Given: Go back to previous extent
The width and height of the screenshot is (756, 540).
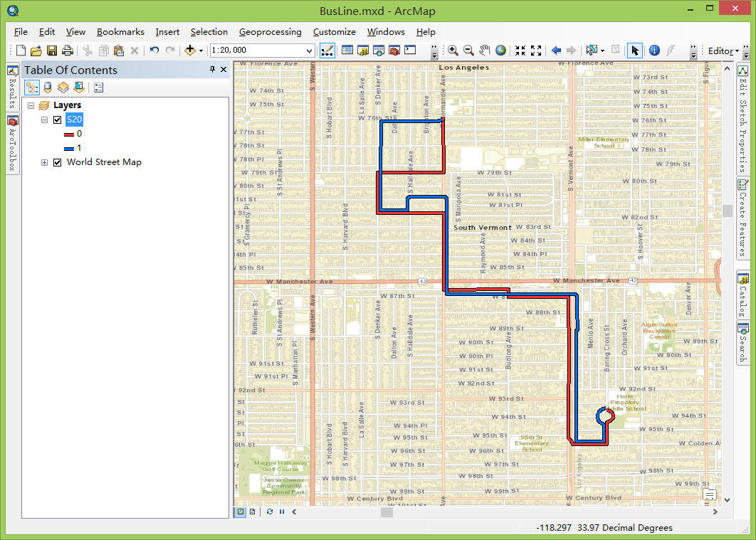Looking at the screenshot, I should click(x=556, y=50).
